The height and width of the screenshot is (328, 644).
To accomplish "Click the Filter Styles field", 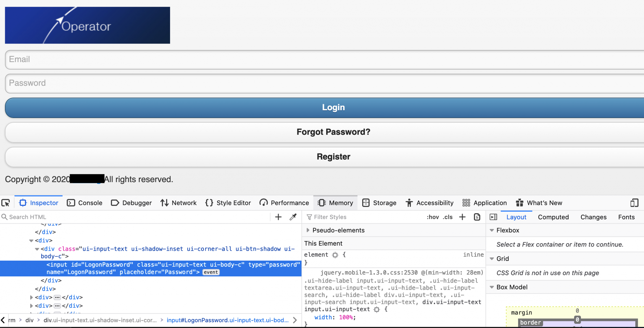I will click(x=364, y=217).
